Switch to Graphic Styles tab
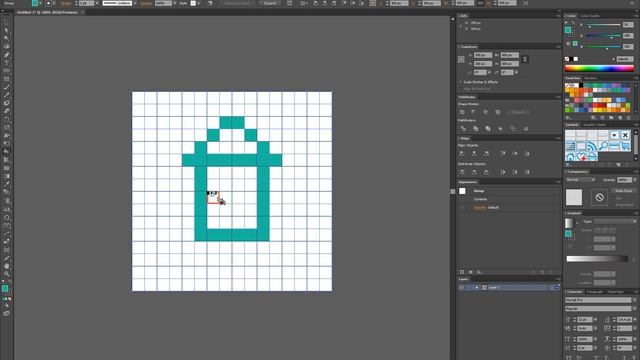The width and height of the screenshot is (640, 360). click(x=594, y=124)
